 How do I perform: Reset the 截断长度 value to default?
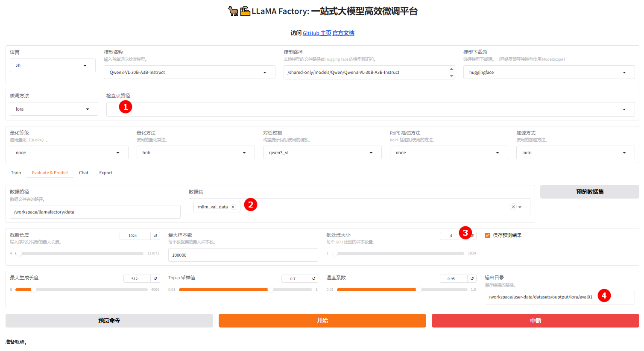(155, 236)
